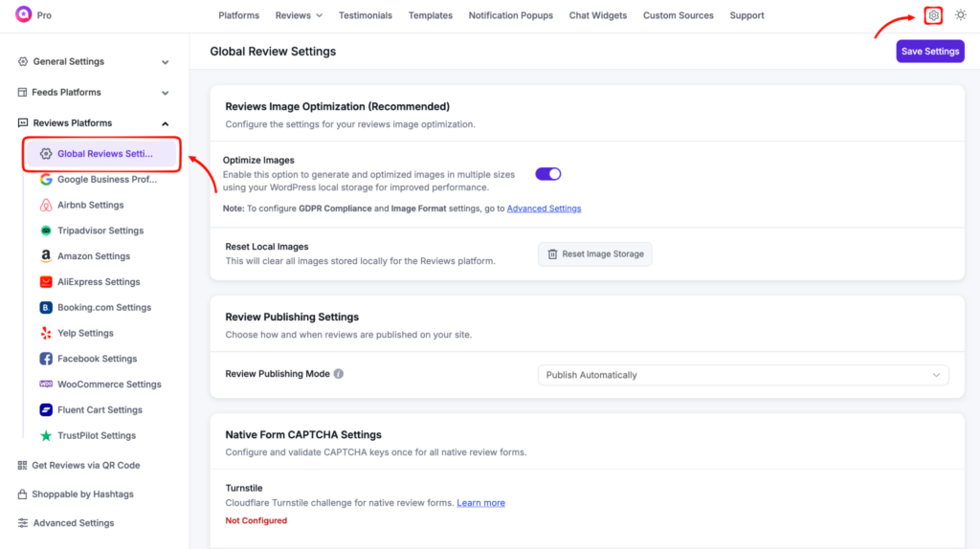
Task: Click the AliExpress logo icon
Action: tap(46, 282)
